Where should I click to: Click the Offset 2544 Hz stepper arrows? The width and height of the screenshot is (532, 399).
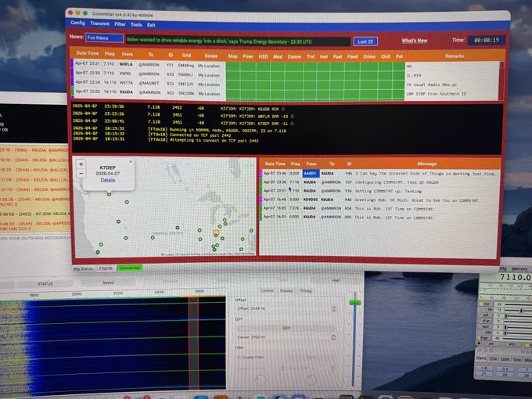[334, 309]
